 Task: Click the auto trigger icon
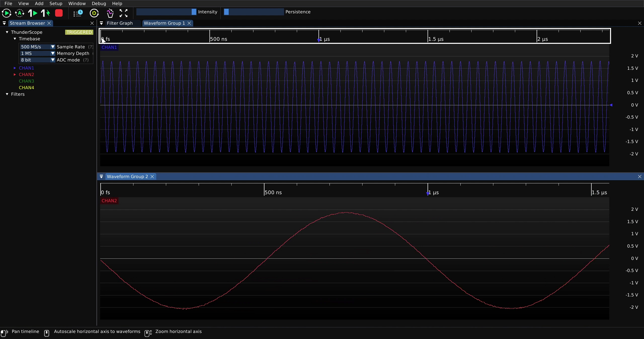(x=20, y=13)
